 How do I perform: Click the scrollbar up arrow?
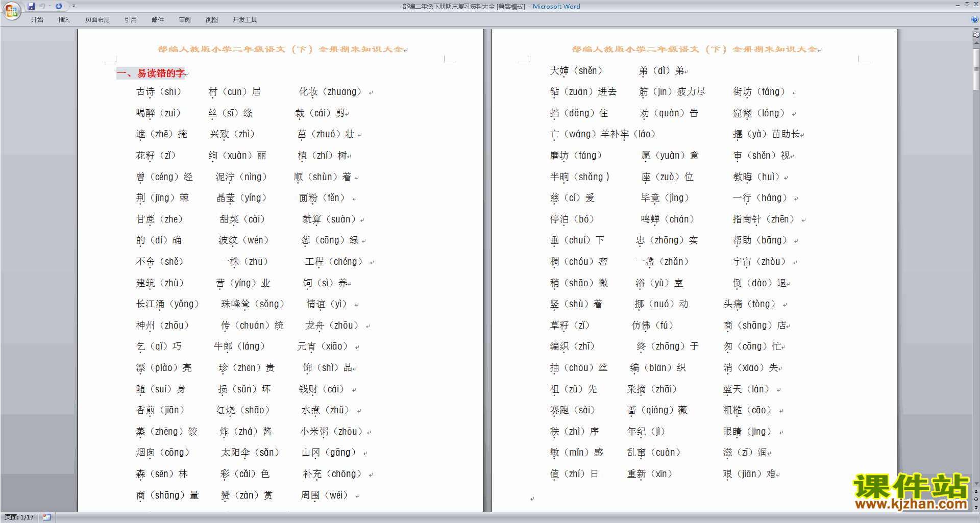[x=976, y=44]
